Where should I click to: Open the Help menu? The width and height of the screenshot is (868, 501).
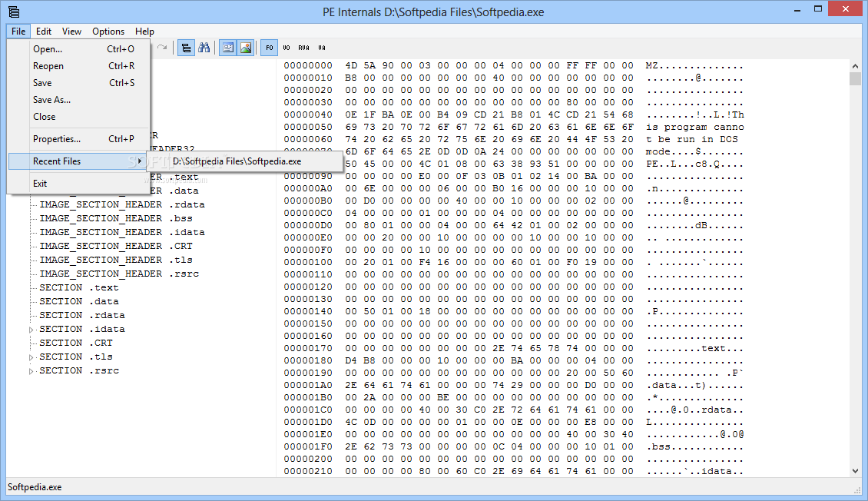[x=144, y=31]
